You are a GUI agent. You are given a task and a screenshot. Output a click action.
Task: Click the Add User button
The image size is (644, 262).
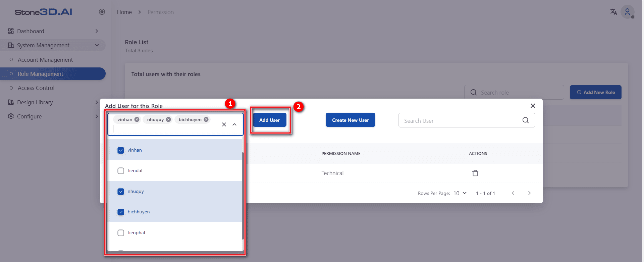tap(269, 120)
